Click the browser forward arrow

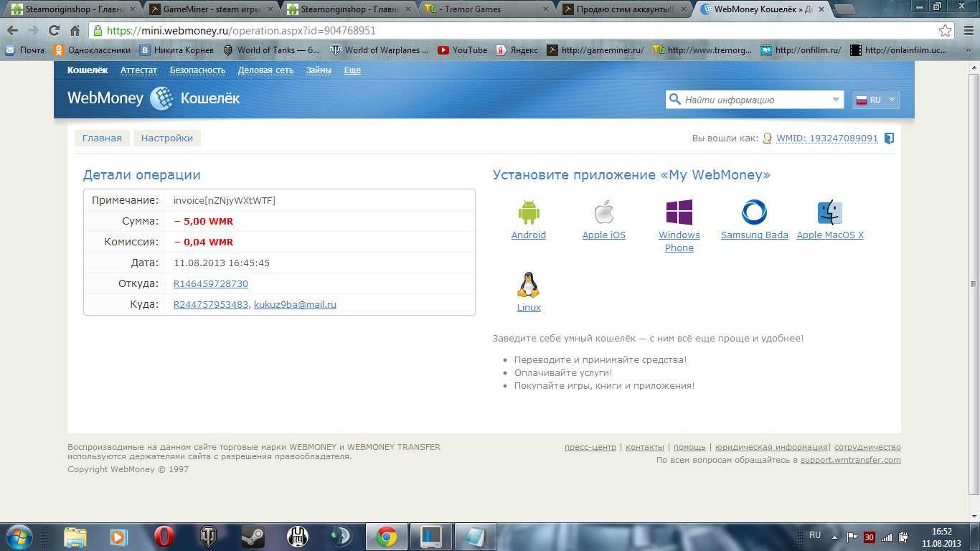click(33, 31)
